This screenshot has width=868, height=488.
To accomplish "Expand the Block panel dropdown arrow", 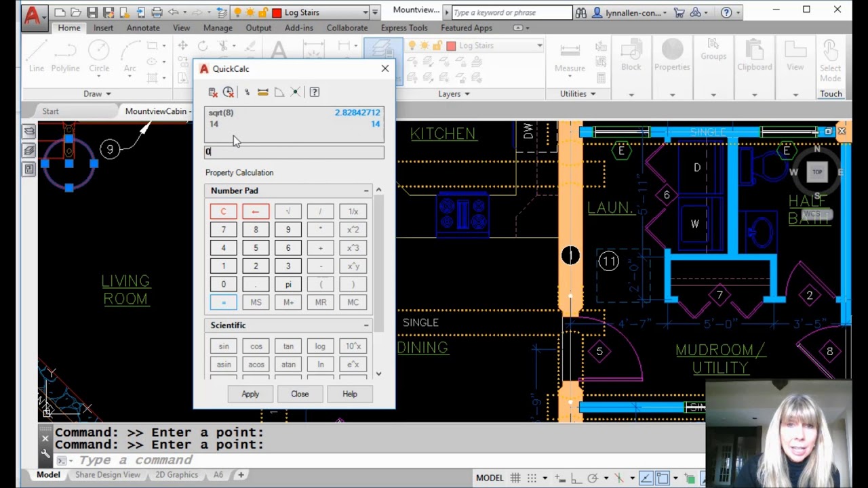I will (631, 94).
